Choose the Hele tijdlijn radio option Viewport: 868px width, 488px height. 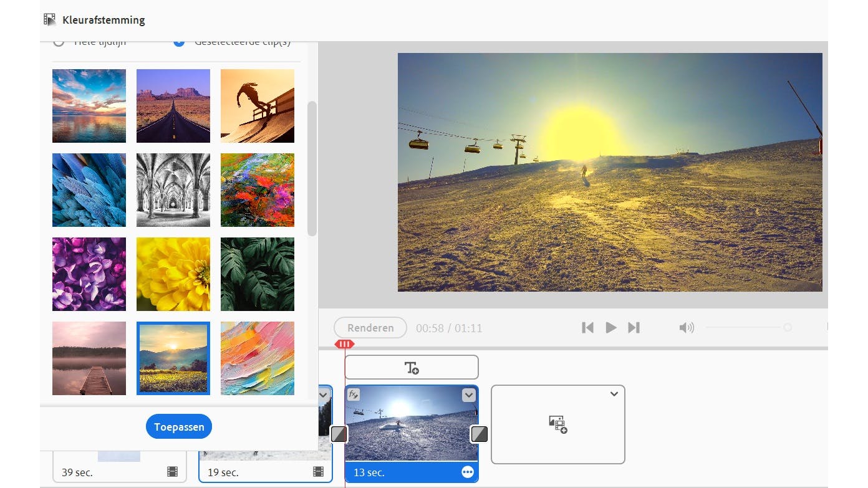pos(59,42)
